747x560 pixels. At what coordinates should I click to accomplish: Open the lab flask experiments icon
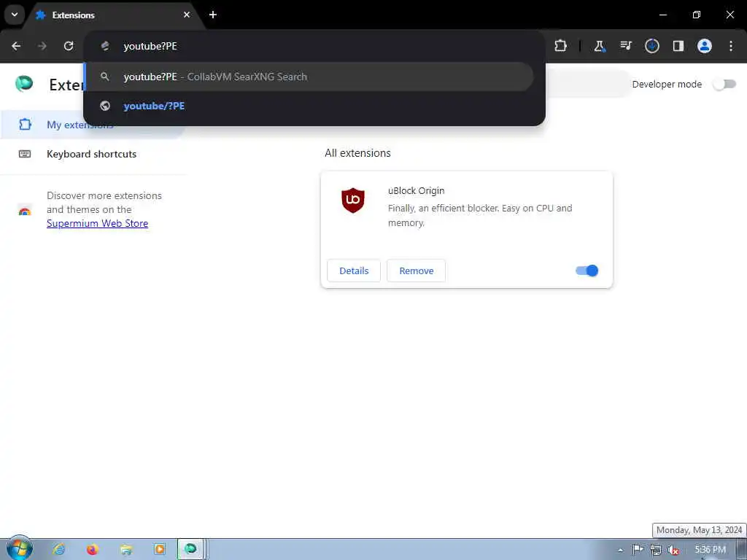(x=600, y=46)
